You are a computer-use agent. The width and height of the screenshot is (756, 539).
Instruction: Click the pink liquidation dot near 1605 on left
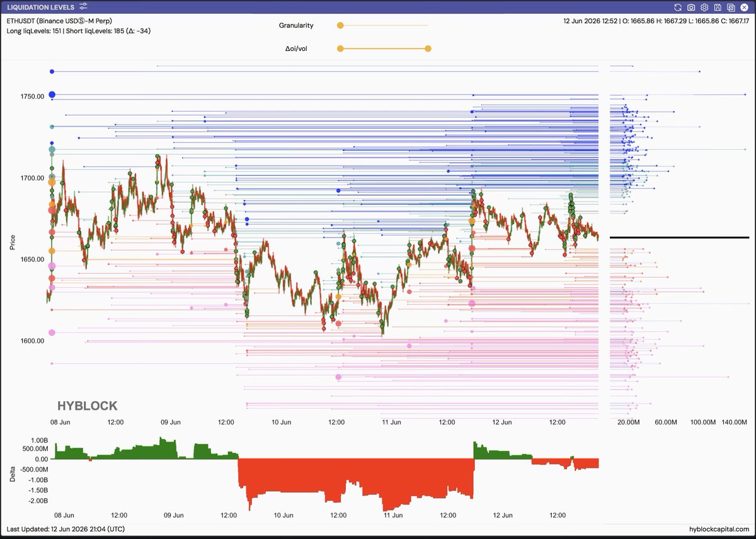click(x=52, y=332)
